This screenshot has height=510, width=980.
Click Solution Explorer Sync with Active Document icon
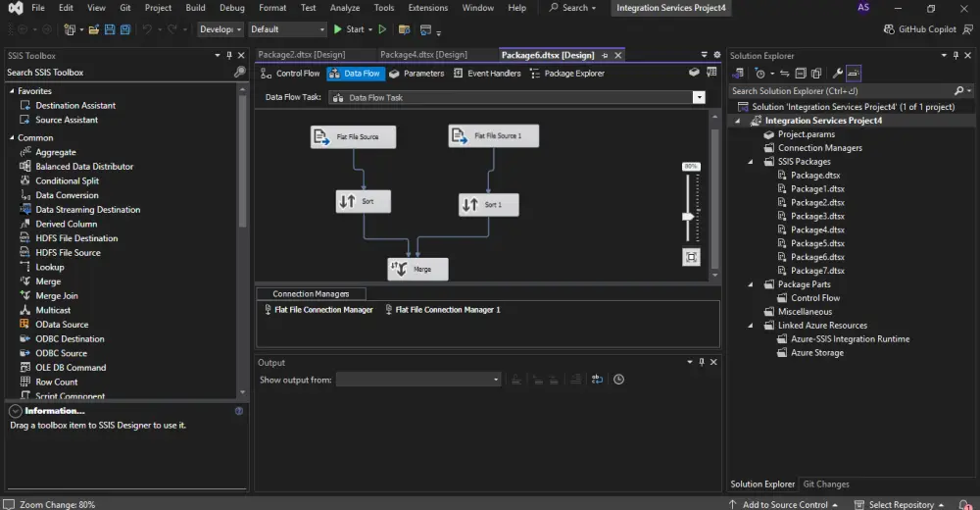point(784,74)
